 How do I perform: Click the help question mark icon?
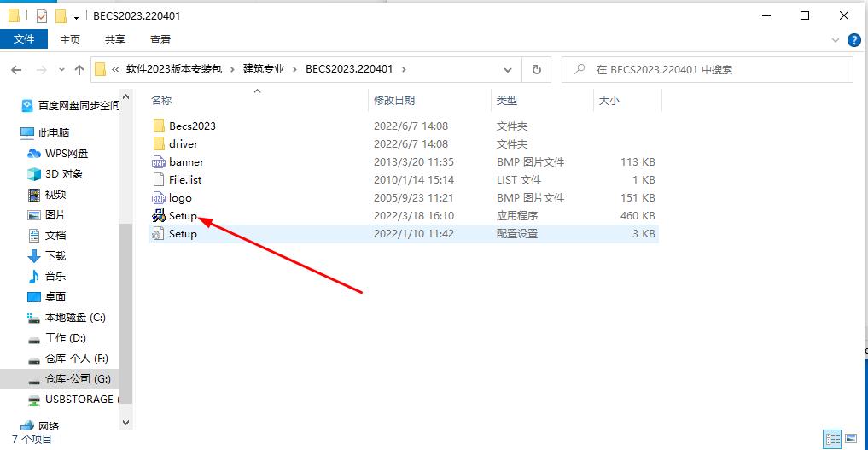853,40
